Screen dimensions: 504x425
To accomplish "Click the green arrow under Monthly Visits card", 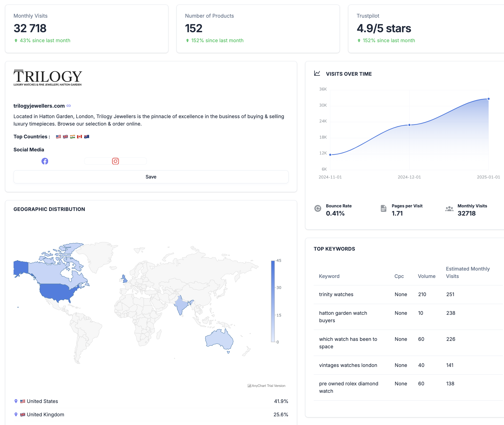I will click(16, 40).
